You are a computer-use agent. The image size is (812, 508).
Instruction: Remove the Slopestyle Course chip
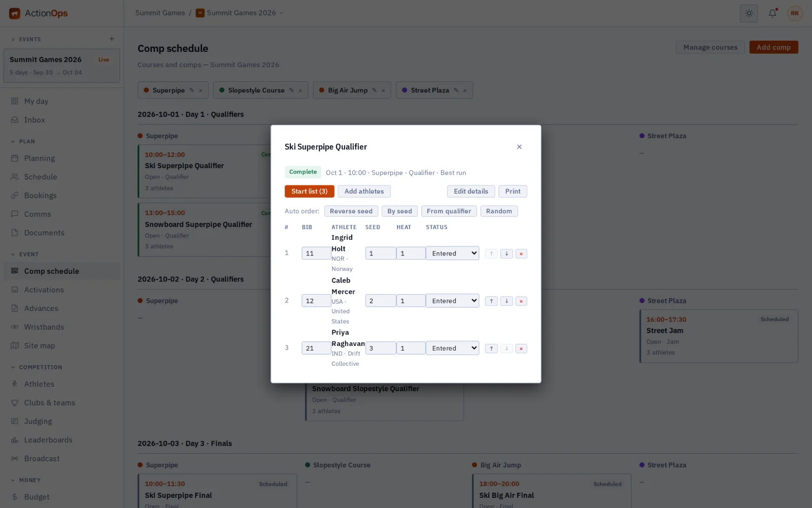[x=300, y=90]
